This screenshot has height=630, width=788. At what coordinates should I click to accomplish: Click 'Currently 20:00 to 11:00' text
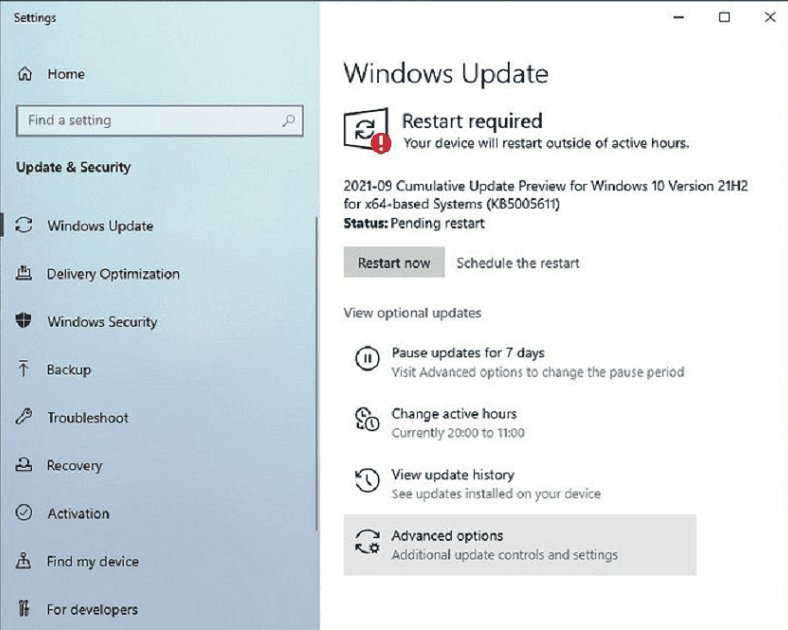tap(458, 433)
